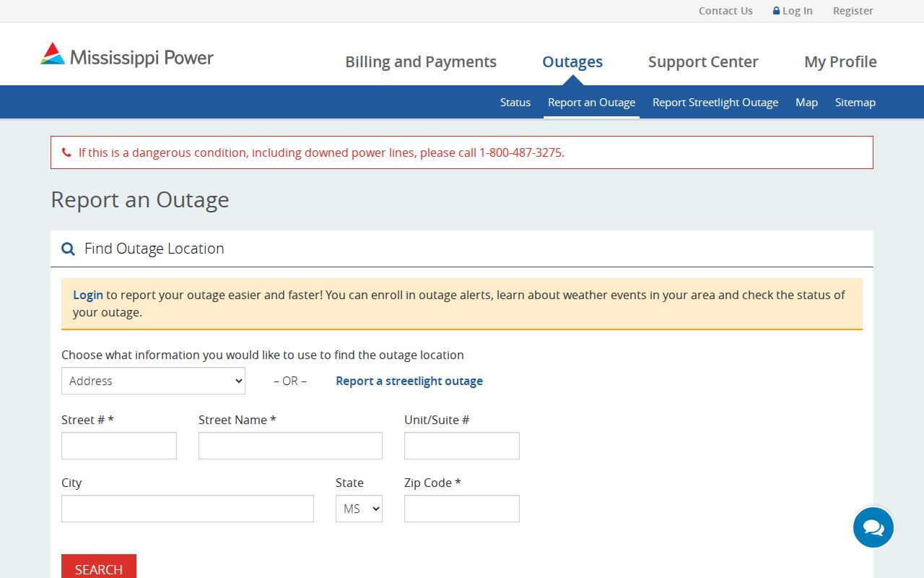Viewport: 924px width, 578px height.
Task: Click the Report an Outage page heading
Action: point(140,199)
